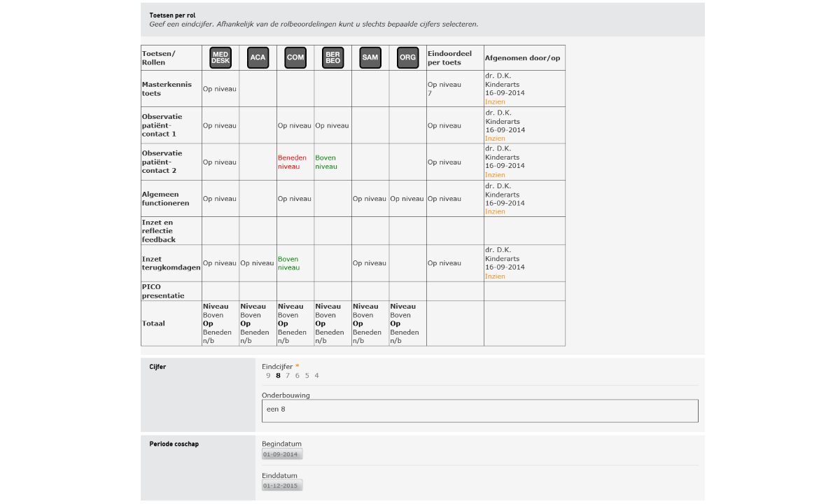
Task: Open Inzien link for Algemeen functioneren
Action: pos(495,211)
